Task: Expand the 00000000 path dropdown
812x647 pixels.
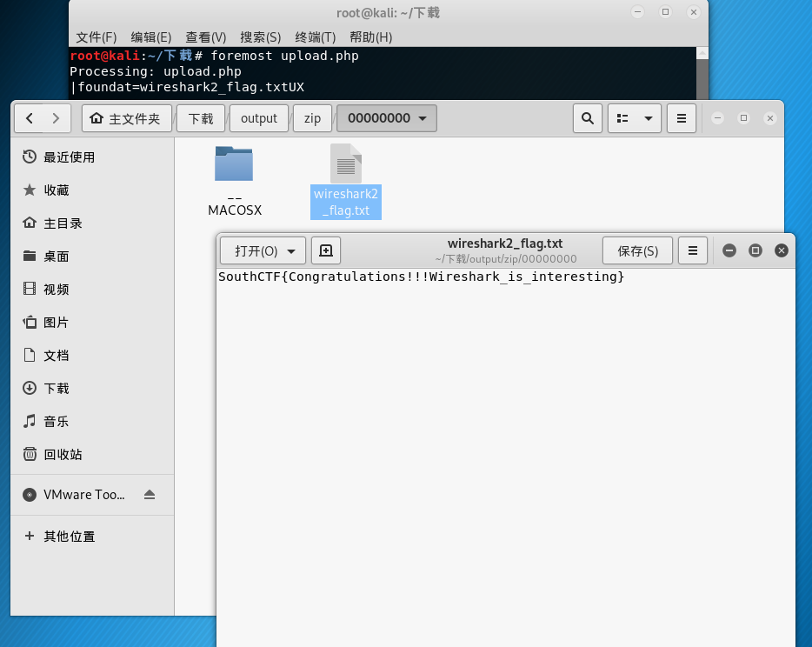Action: click(423, 118)
